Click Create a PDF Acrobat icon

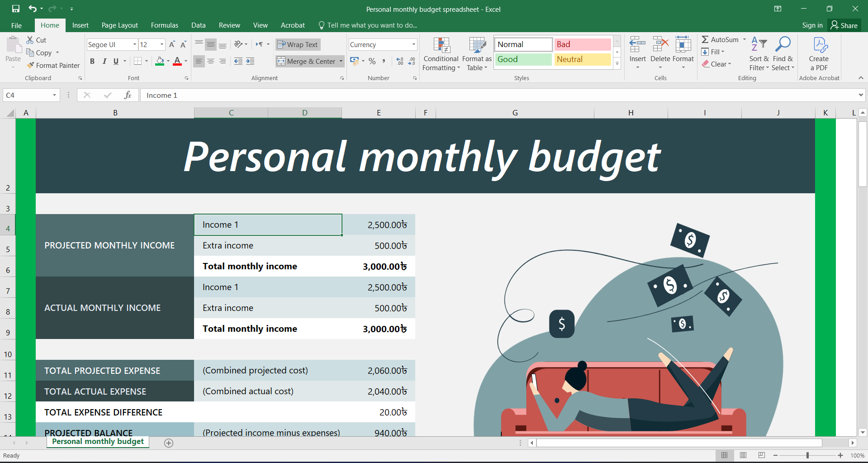819,46
